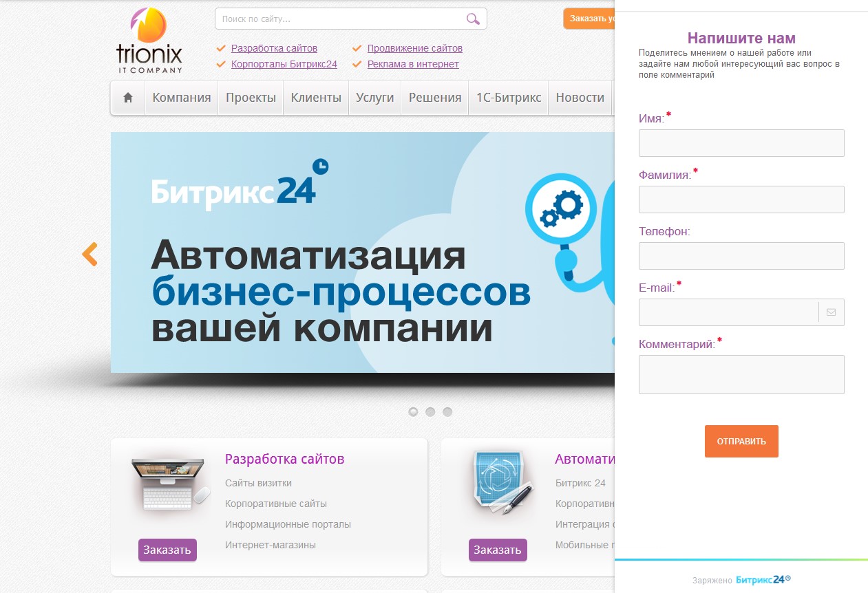
Task: Focus the Телефон input field
Action: 741,256
